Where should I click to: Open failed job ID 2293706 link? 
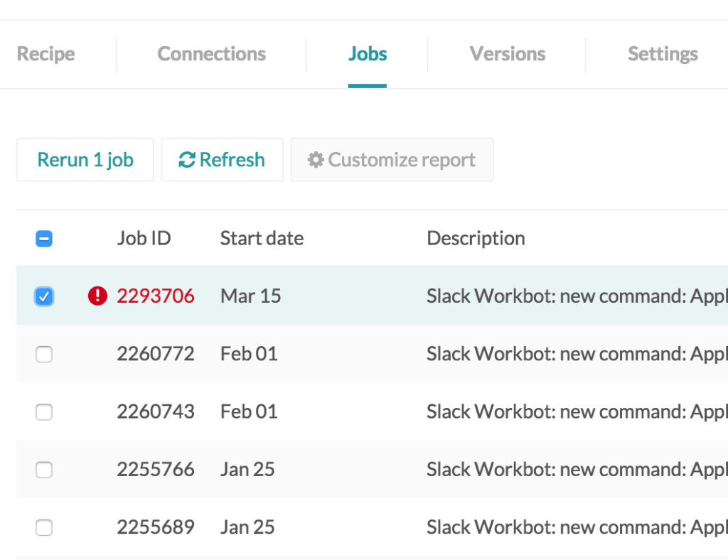tap(156, 296)
